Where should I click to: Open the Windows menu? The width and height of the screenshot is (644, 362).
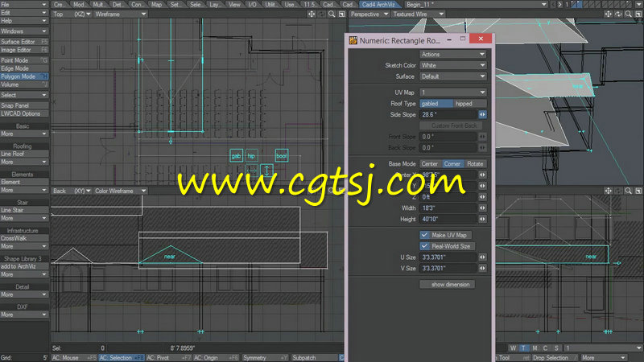pyautogui.click(x=24, y=31)
